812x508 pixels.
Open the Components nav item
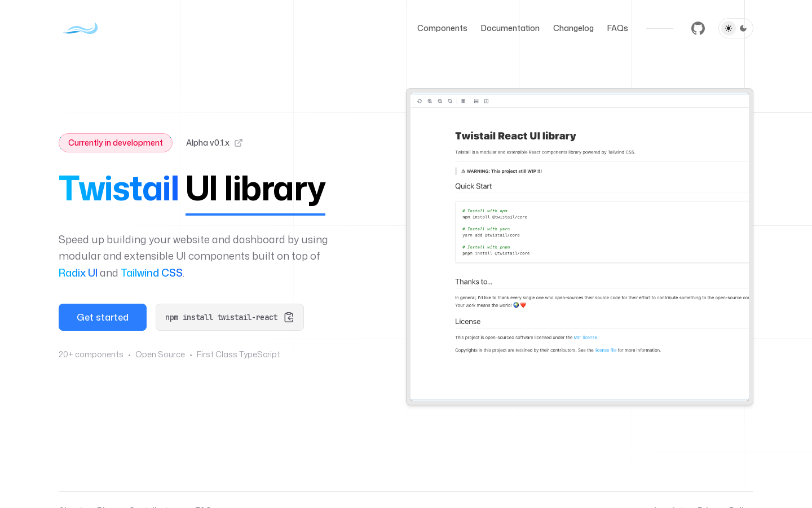click(442, 28)
